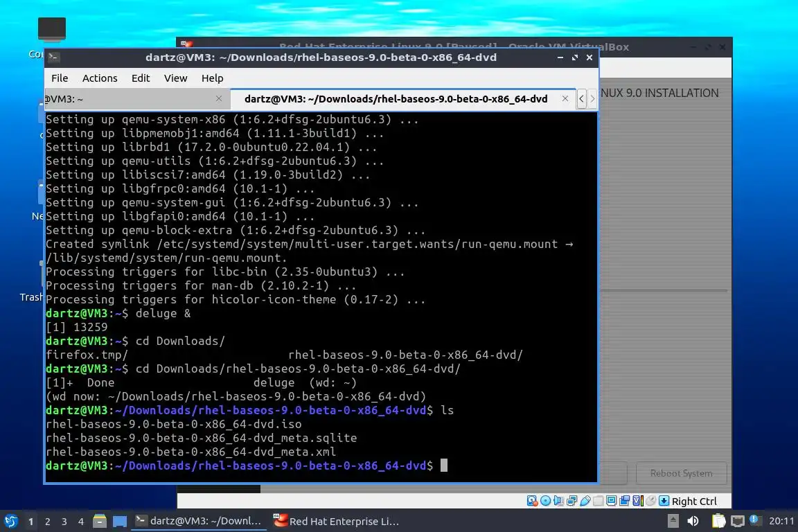Click VirtualBox audio indicator icon
This screenshot has height=532, width=798.
pos(559,501)
